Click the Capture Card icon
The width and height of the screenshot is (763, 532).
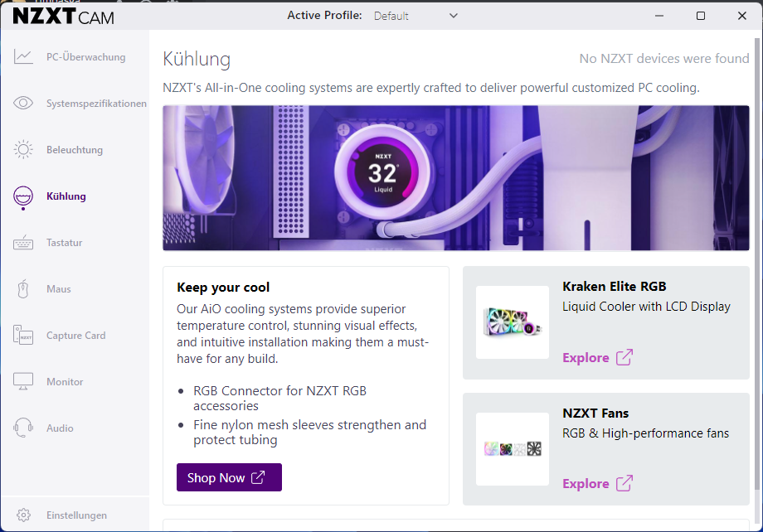click(x=23, y=336)
